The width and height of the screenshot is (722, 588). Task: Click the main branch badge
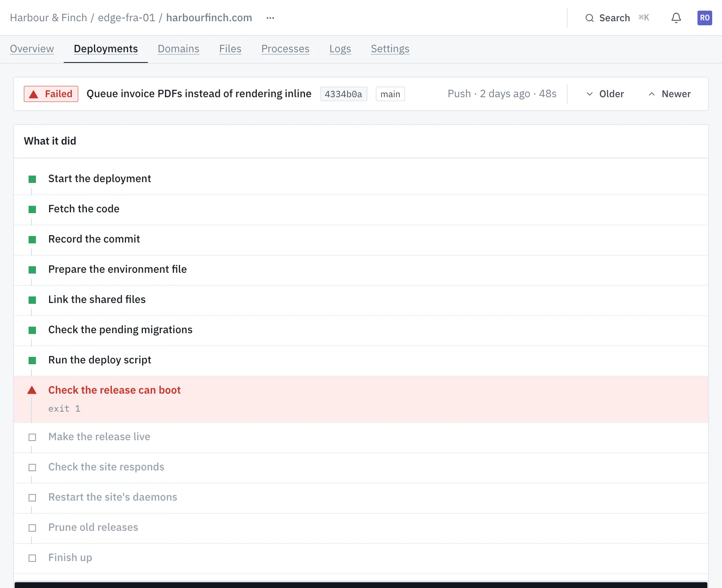click(x=390, y=94)
